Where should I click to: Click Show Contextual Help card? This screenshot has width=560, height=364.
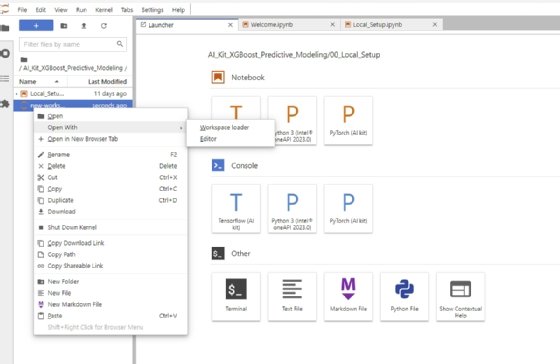pos(460,297)
